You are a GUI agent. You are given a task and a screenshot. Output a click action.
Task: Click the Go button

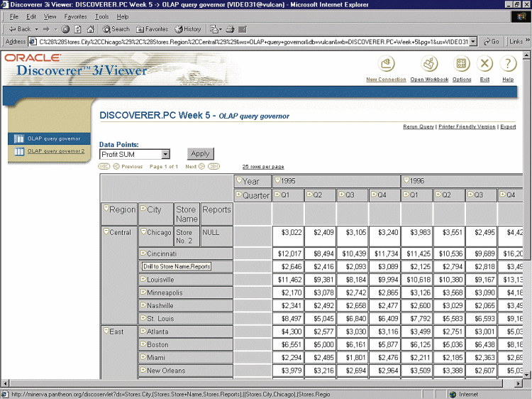[492, 42]
